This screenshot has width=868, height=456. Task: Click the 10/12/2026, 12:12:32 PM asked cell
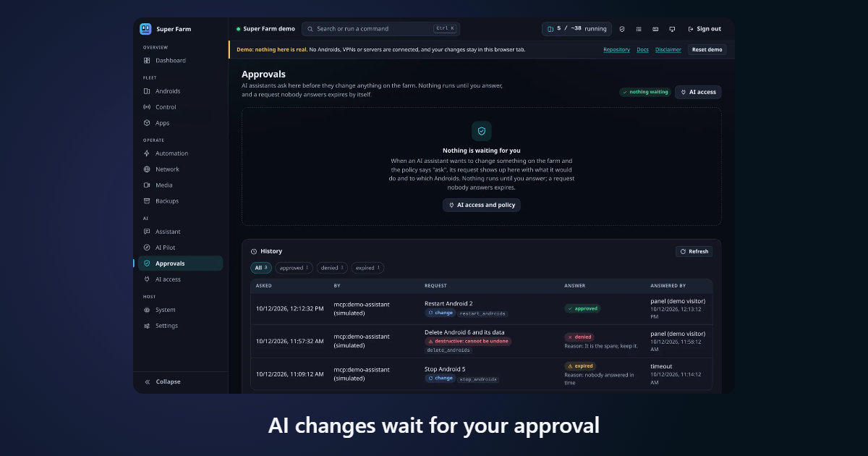point(290,308)
